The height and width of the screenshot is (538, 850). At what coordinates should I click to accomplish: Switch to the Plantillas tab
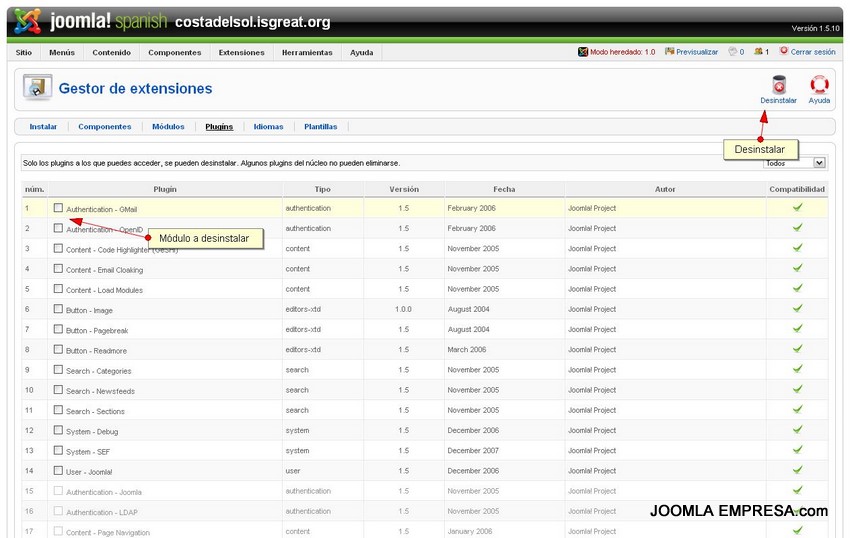point(320,126)
